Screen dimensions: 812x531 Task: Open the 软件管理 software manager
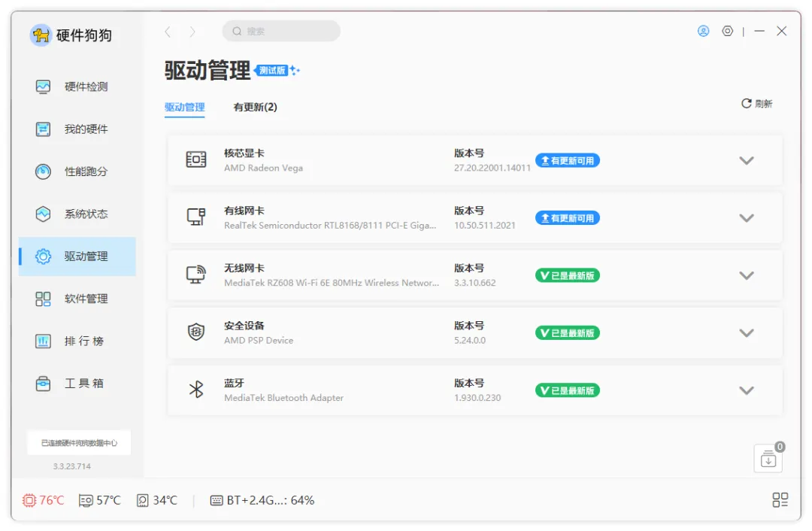[x=76, y=299]
